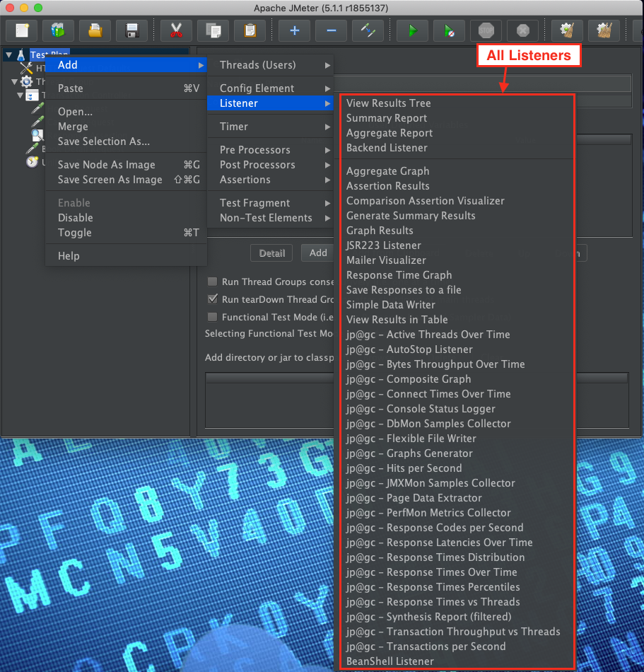Enable Functional Test Mode checkbox
The height and width of the screenshot is (672, 644).
[x=212, y=317]
